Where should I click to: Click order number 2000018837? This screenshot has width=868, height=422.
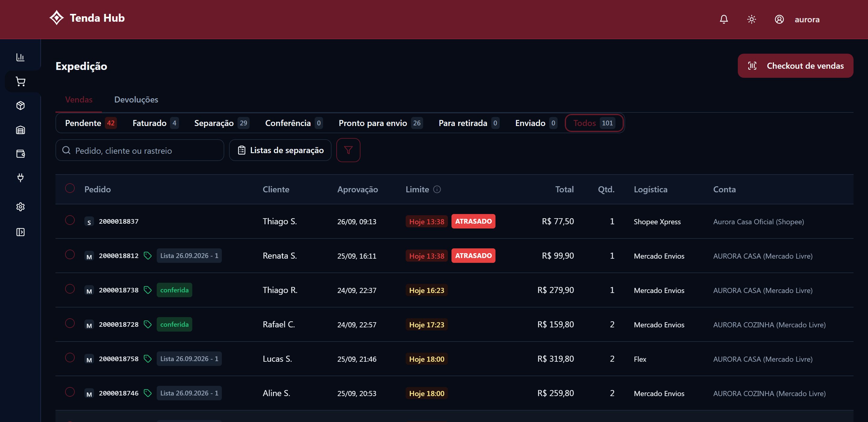click(x=119, y=222)
